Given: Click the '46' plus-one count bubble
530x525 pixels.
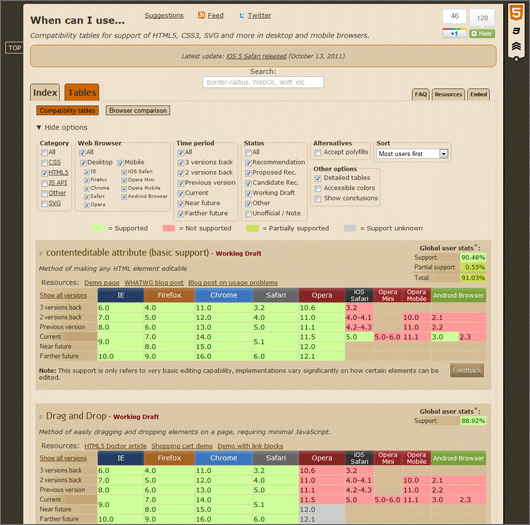Looking at the screenshot, I should [x=454, y=16].
